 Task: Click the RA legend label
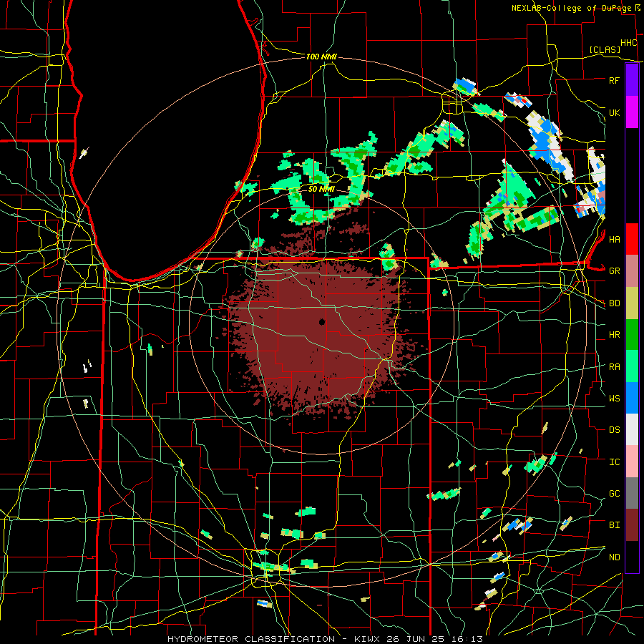pos(614,367)
